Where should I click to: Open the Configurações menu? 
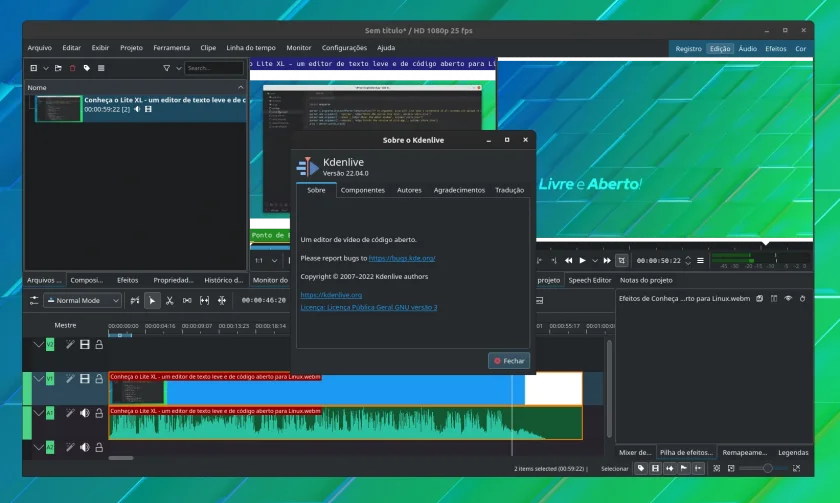tap(344, 48)
